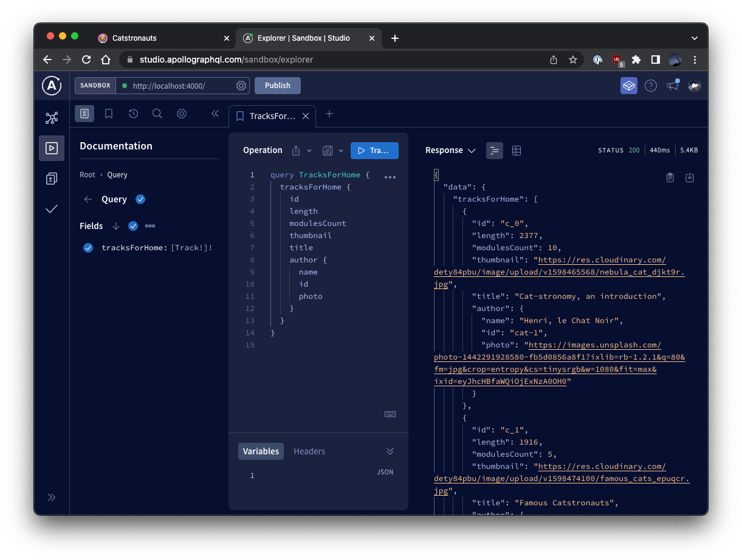Open the Chrome three-dot menu
This screenshot has width=742, height=560.
(695, 60)
